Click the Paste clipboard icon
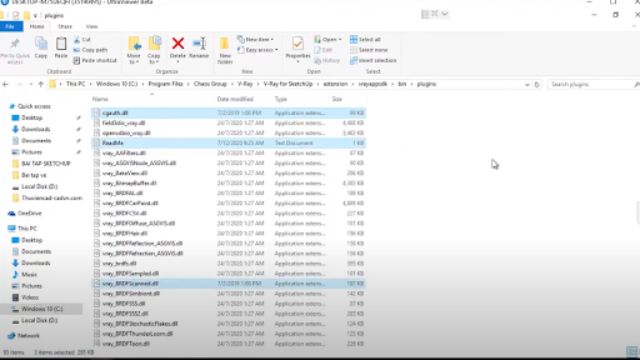The height and width of the screenshot is (360, 640). coord(61,48)
